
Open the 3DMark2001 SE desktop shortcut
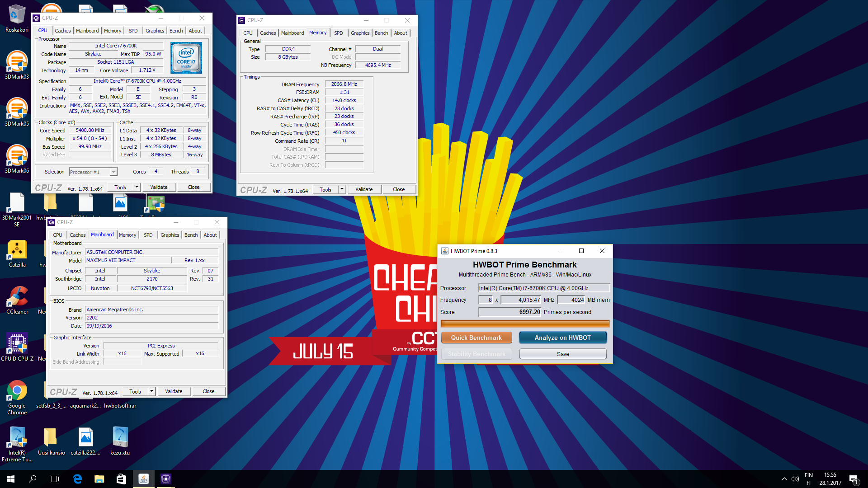[17, 209]
